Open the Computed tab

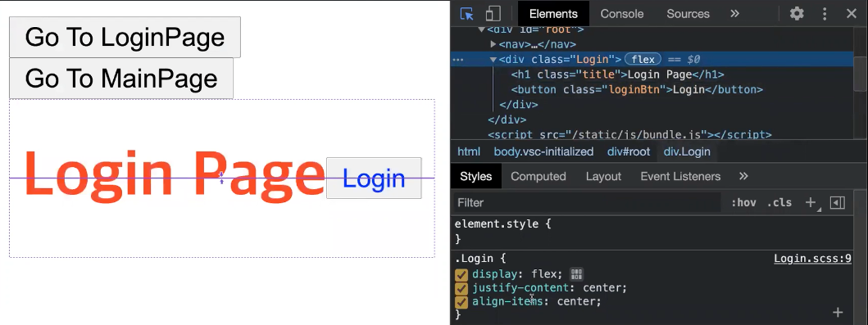point(538,176)
